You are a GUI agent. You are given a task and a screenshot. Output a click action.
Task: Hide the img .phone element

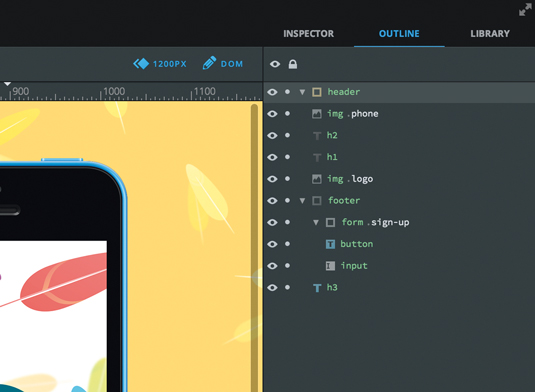[272, 114]
